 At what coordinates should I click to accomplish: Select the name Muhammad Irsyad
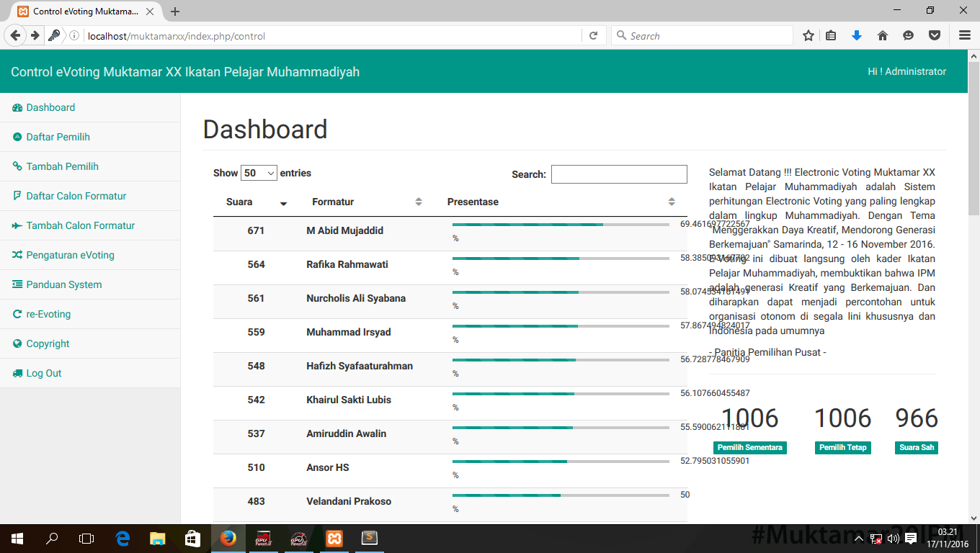[349, 332]
